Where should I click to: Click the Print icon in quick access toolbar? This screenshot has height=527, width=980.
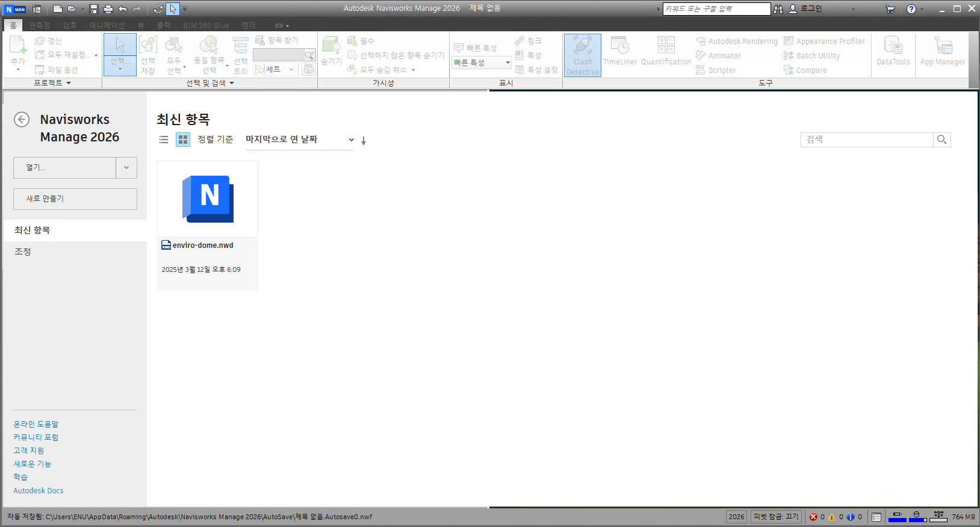coord(108,9)
